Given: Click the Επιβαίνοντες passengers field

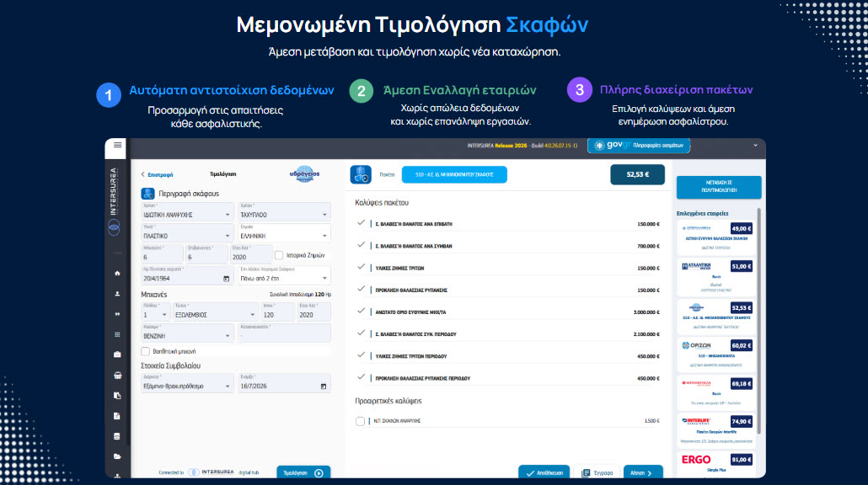Looking at the screenshot, I should [206, 254].
